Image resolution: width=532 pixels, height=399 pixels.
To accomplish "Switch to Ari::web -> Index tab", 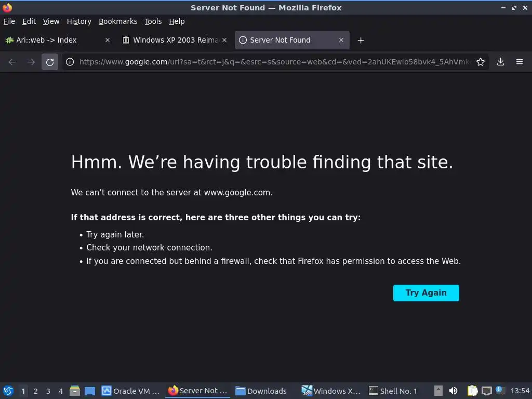I will coord(58,40).
